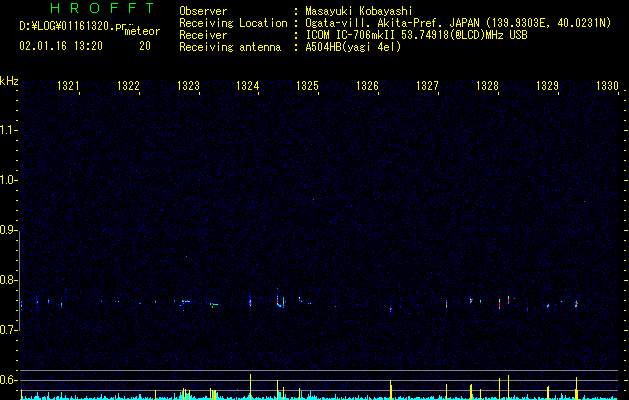629x400 pixels.
Task: Click the gray frequency range bar on left axis
Action: coord(19,281)
